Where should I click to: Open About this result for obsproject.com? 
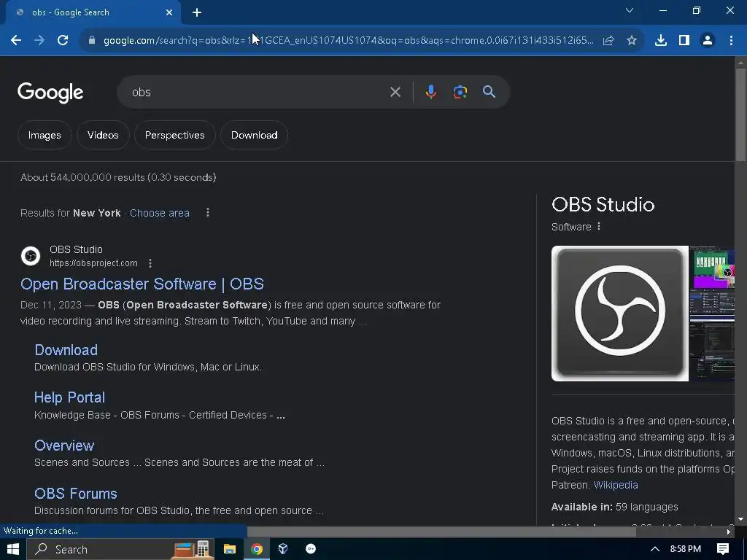point(150,263)
